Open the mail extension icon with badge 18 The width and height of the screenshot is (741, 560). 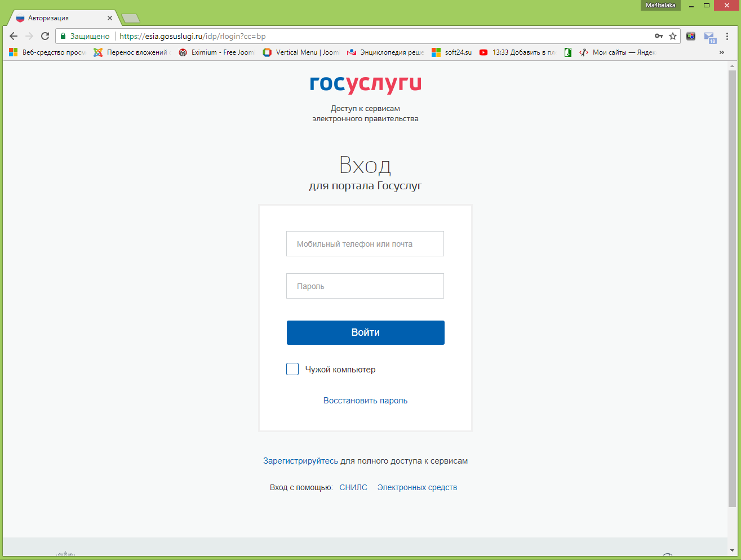click(x=710, y=37)
